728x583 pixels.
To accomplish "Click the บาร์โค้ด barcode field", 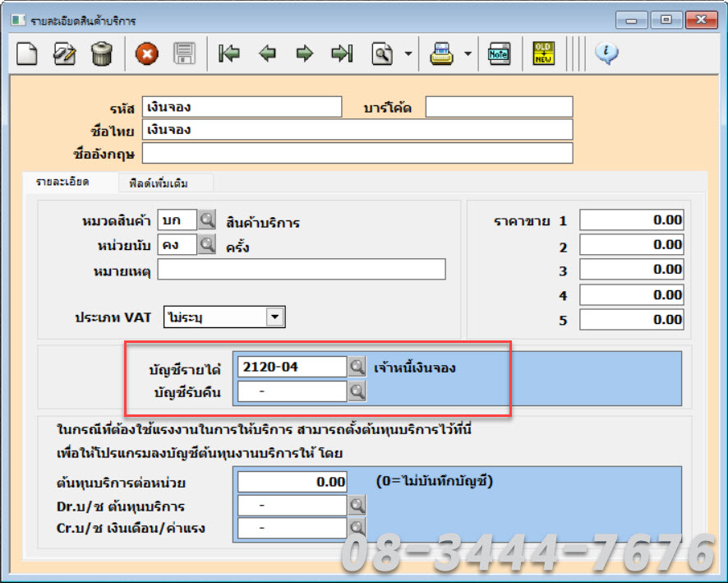I will 499,107.
